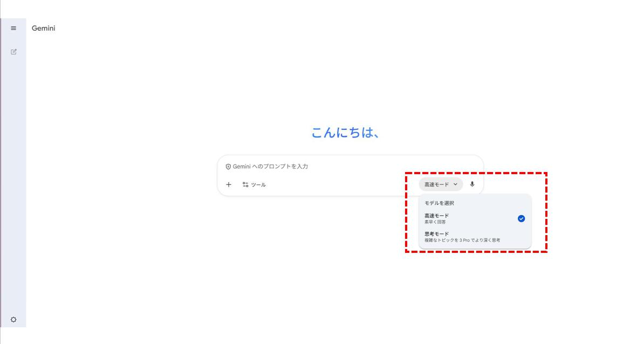Click the Gemini title at top left
The height and width of the screenshot is (344, 644).
tap(43, 28)
